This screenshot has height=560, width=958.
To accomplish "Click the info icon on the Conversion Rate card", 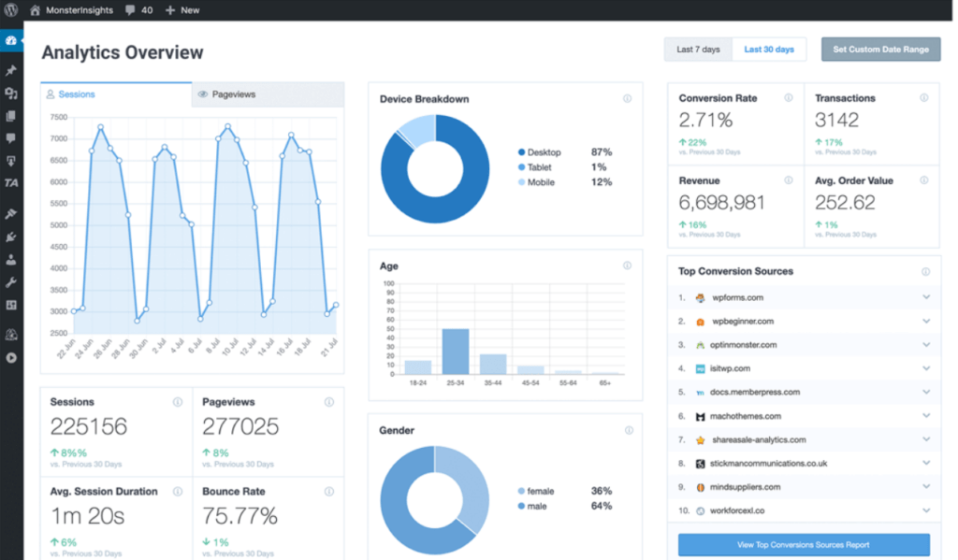I will (791, 97).
